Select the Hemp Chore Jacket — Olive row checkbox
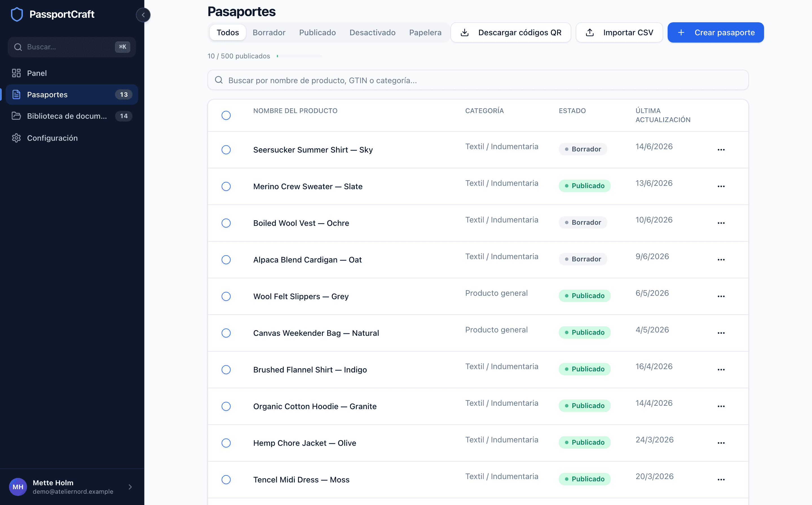This screenshot has height=505, width=812. 226,443
